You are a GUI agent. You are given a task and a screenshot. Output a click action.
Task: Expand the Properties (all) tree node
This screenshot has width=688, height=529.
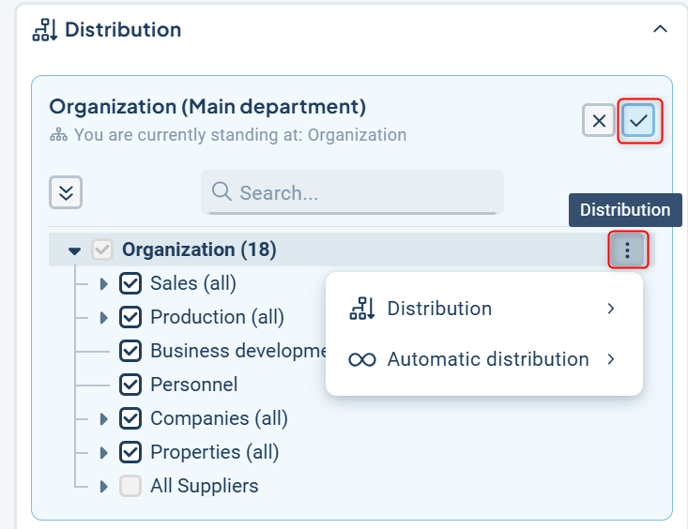[x=103, y=453]
